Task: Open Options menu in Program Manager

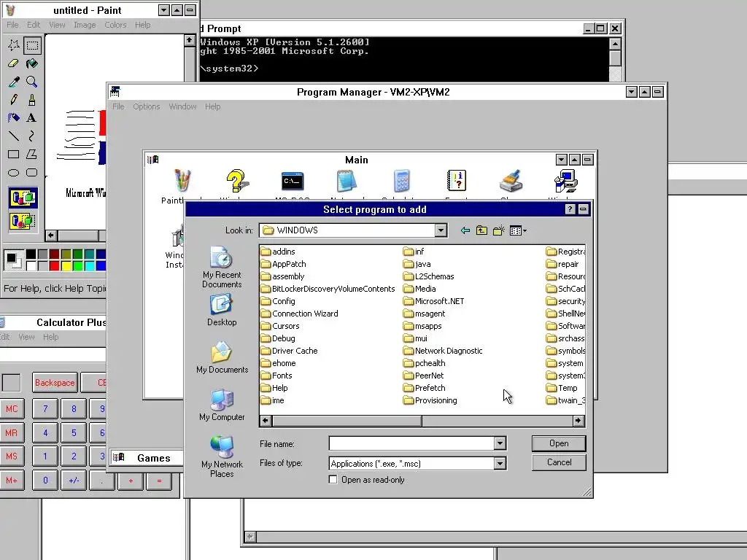Action: click(x=146, y=106)
